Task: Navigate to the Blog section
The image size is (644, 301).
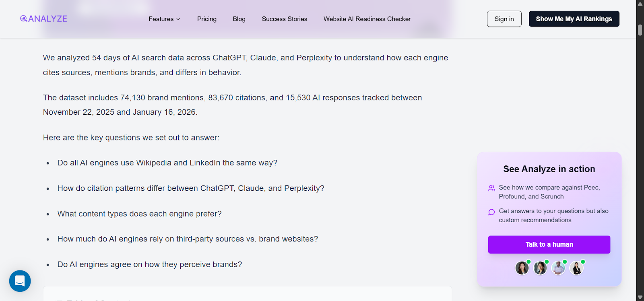Action: click(x=239, y=19)
